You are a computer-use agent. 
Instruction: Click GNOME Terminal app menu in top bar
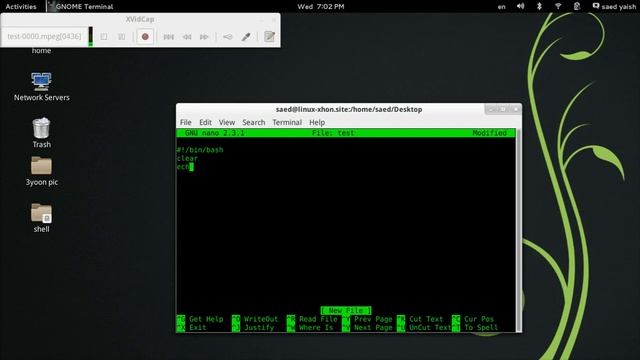click(80, 6)
